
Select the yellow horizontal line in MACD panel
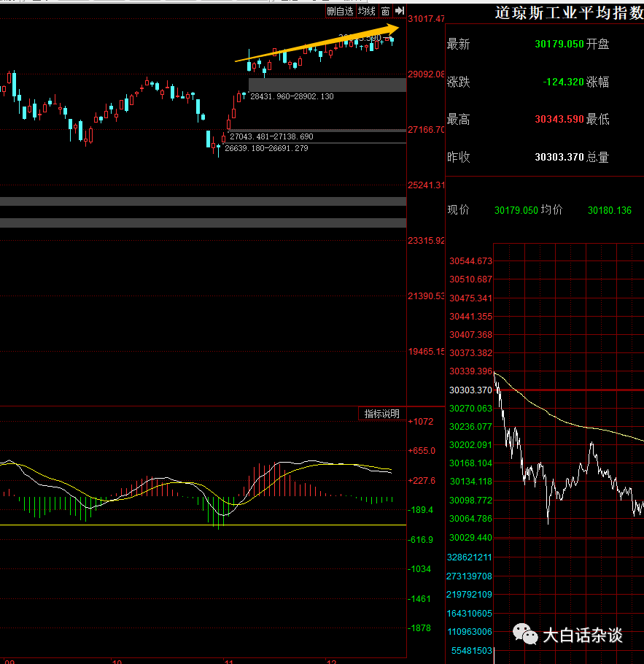[203, 525]
